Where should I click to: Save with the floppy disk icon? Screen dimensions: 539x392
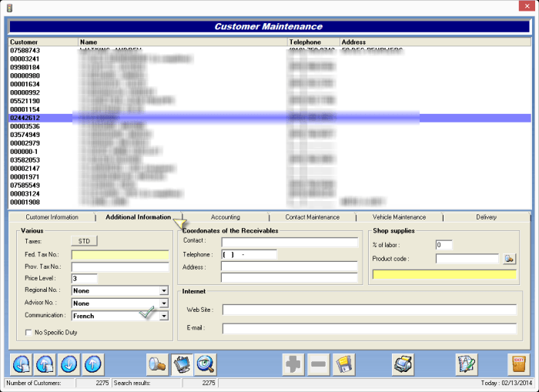pos(343,364)
